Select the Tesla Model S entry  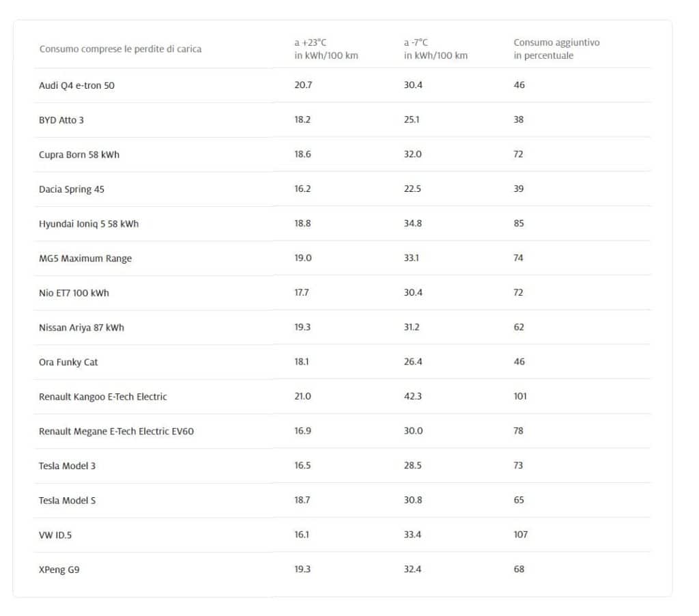(x=68, y=501)
